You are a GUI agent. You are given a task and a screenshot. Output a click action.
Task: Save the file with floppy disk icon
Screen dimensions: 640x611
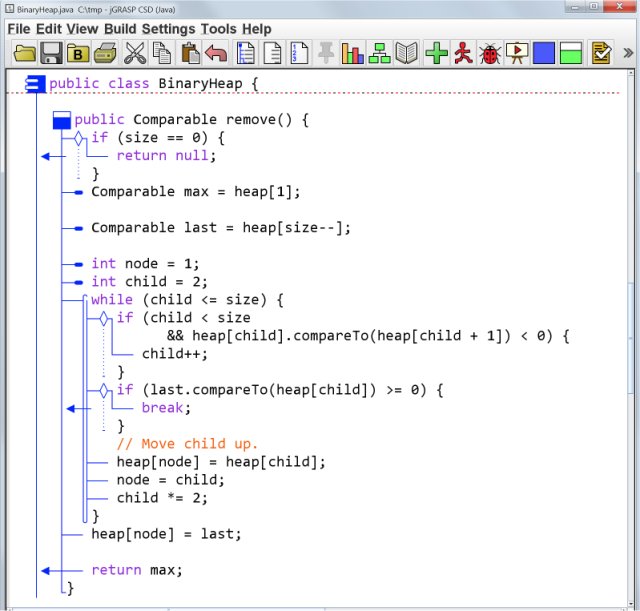point(51,53)
